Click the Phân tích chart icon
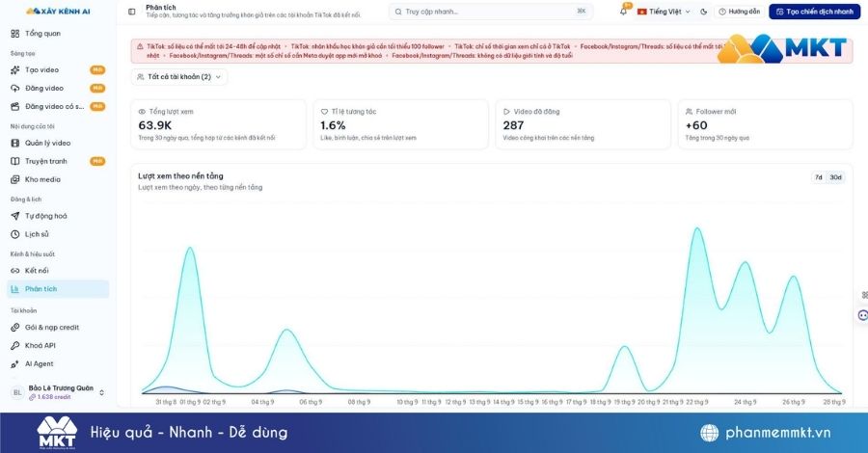The width and height of the screenshot is (868, 453). 14,289
